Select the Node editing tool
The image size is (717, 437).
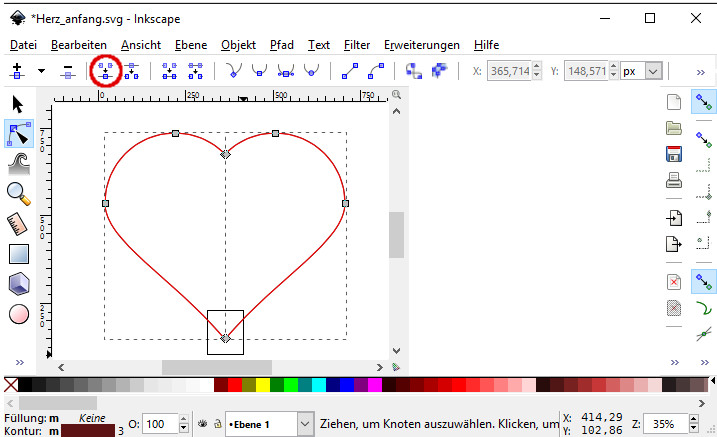coord(18,134)
